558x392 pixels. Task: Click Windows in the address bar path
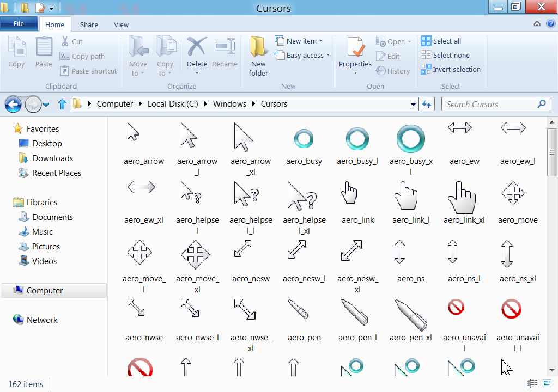pos(229,104)
